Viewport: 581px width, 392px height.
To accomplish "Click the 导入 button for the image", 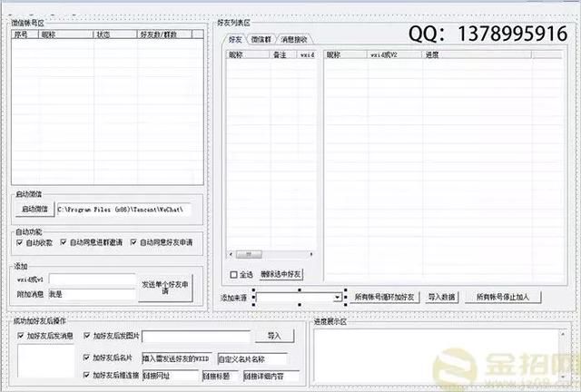I will [x=274, y=336].
